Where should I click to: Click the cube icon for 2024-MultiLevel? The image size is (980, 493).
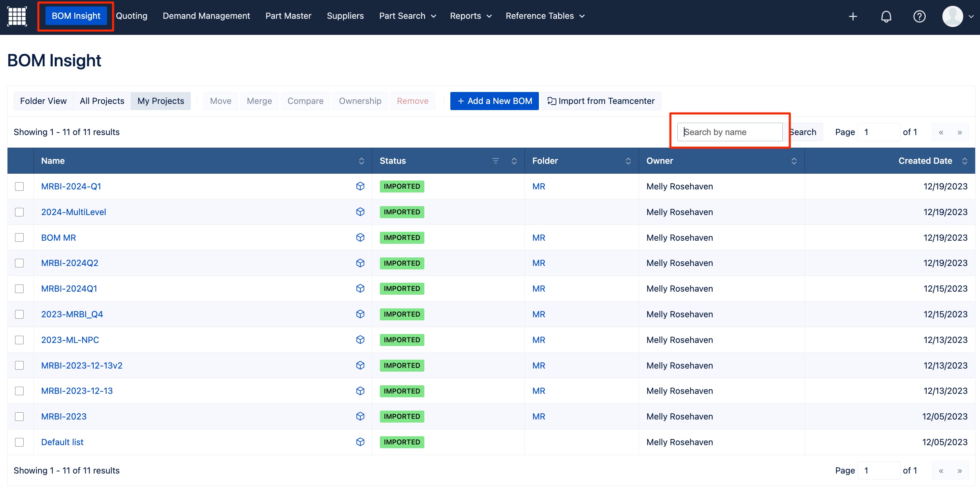tap(360, 212)
